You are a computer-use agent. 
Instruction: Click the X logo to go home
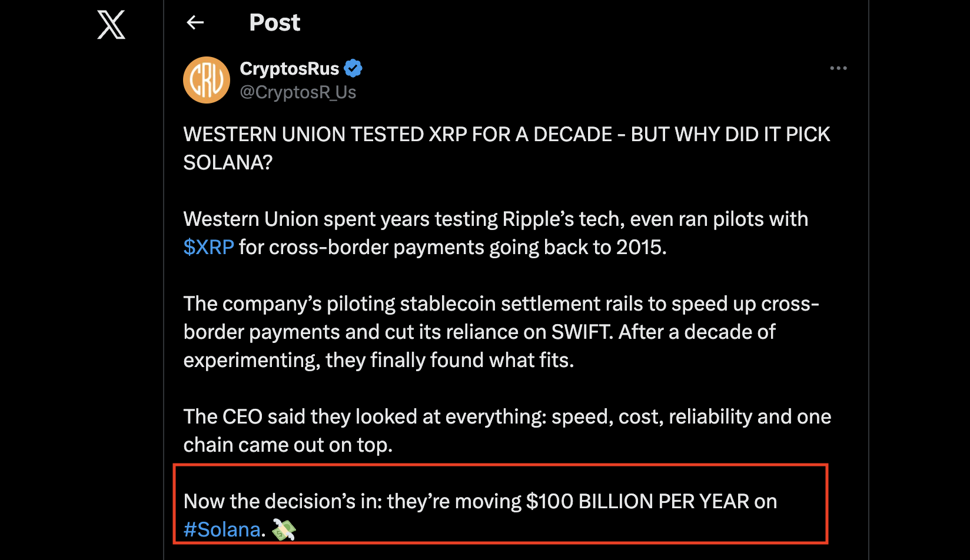coord(111,25)
